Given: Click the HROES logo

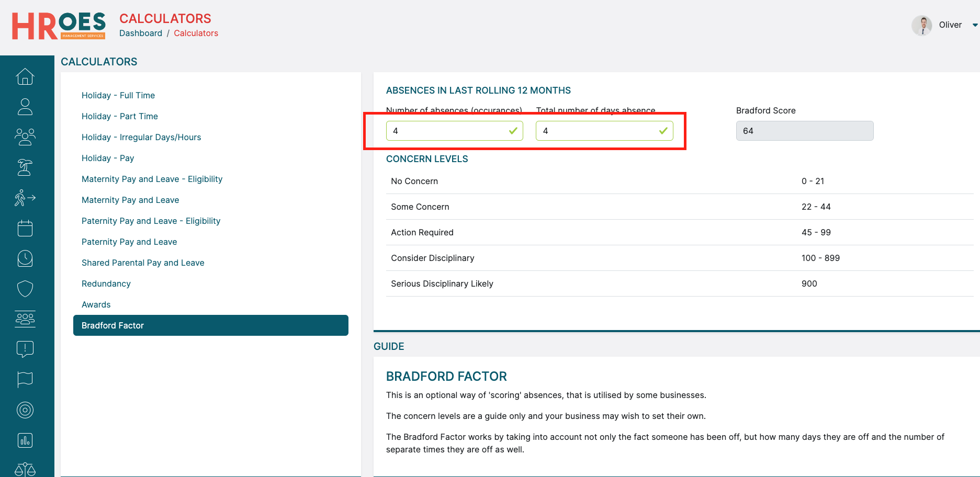Looking at the screenshot, I should coord(59,26).
